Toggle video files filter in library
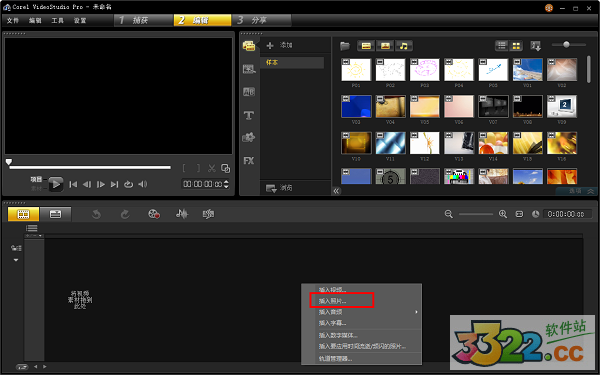Viewport: 600px width, 375px height. (366, 46)
